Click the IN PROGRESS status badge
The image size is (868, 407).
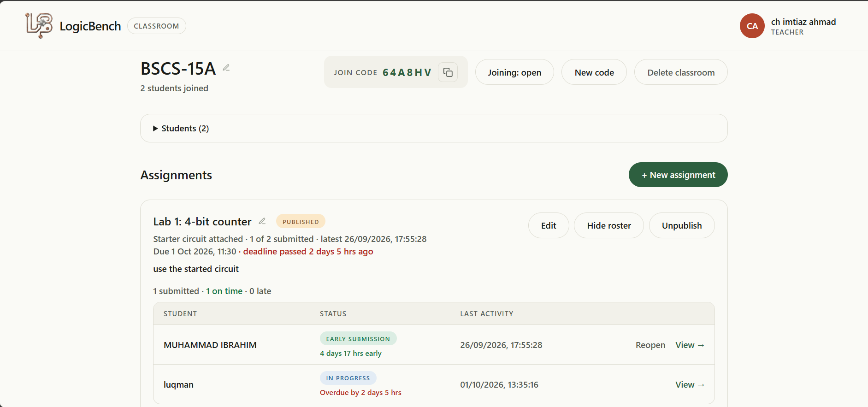click(348, 378)
